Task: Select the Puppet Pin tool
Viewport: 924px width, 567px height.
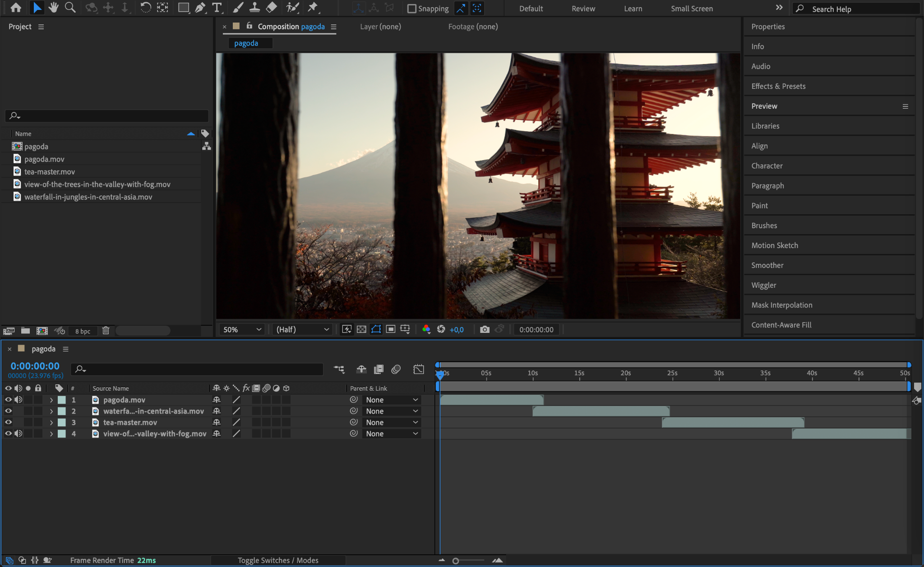Action: (313, 8)
